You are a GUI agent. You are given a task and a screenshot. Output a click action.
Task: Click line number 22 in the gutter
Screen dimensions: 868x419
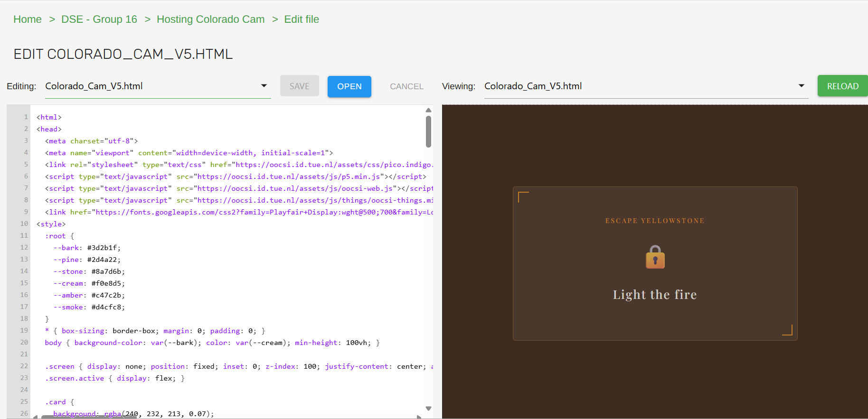[24, 366]
